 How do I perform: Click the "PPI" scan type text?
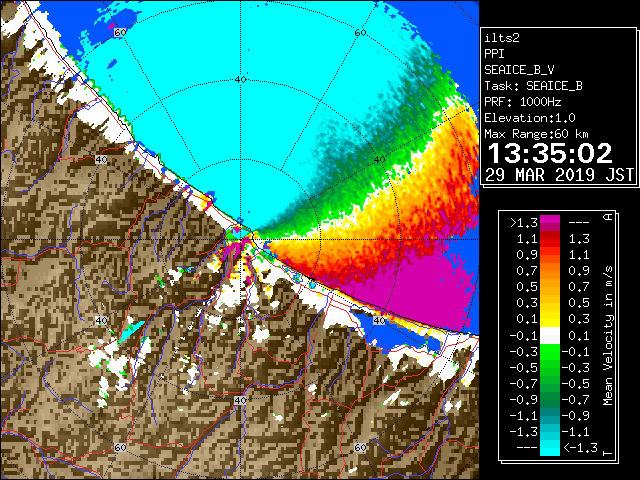(494, 54)
